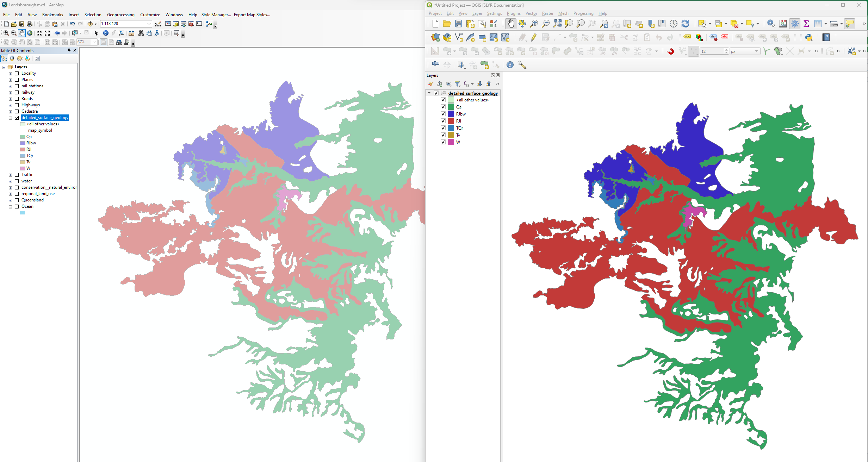This screenshot has height=462, width=868.
Task: Click QGIS Open Project folder icon
Action: click(447, 24)
